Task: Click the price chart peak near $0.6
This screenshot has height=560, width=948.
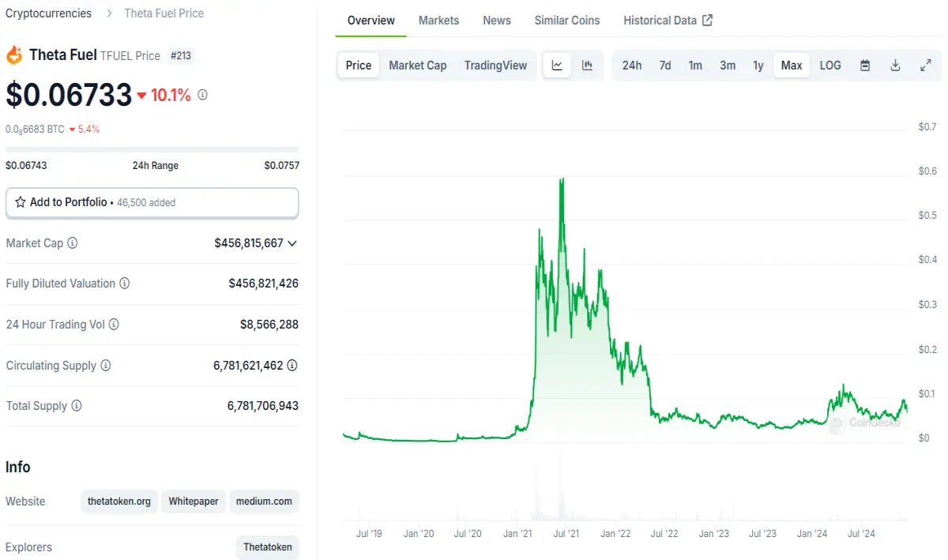Action: [562, 180]
